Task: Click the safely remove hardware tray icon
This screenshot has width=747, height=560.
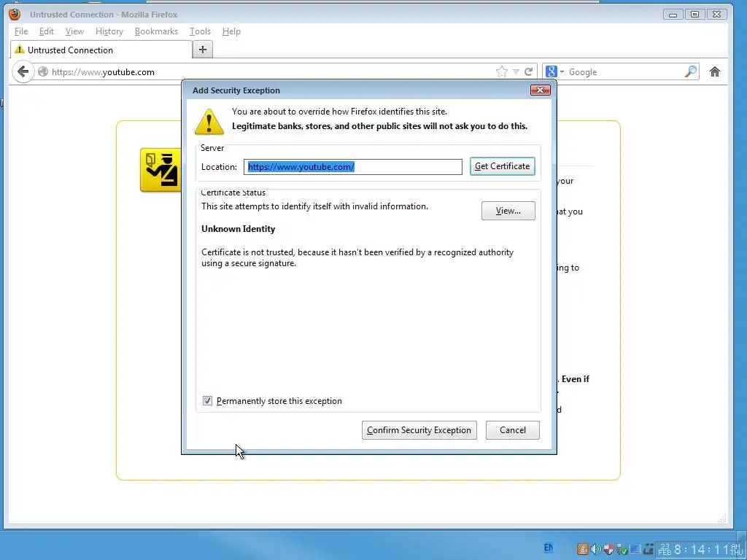Action: tap(622, 549)
